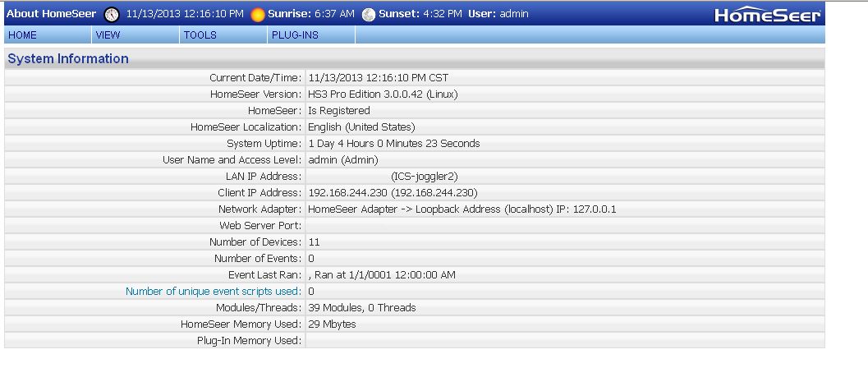Click the System Uptime label

264,143
